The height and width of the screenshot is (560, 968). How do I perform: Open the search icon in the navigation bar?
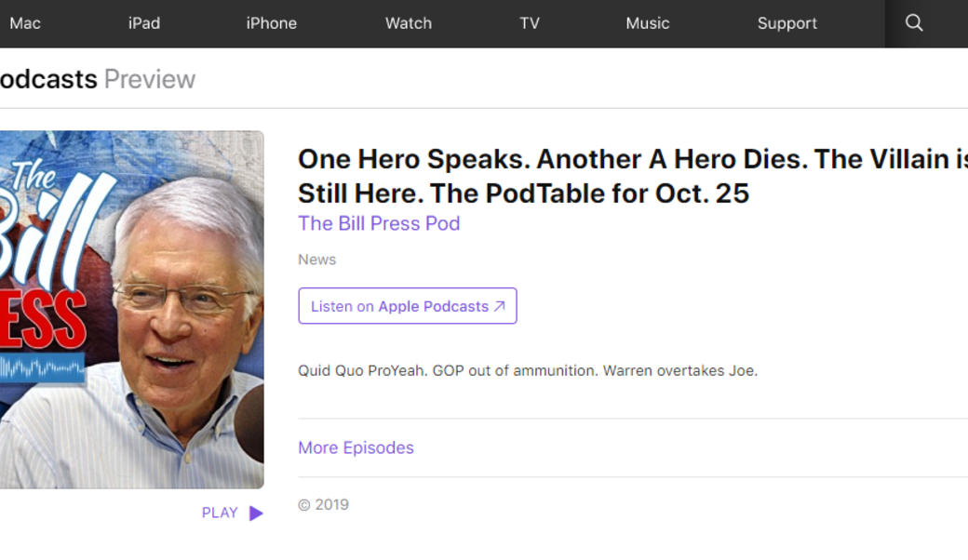[913, 23]
